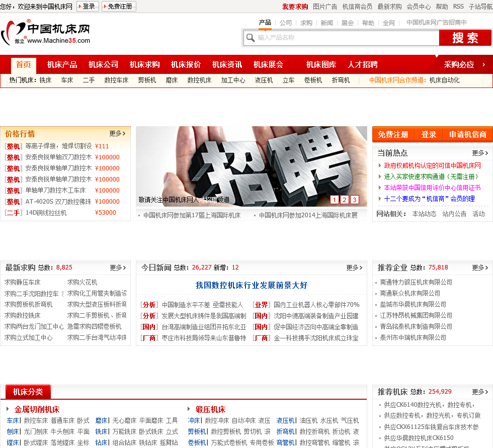The image size is (493, 448).
Task: Click the 免费注册 button at top left
Action: tap(119, 6)
